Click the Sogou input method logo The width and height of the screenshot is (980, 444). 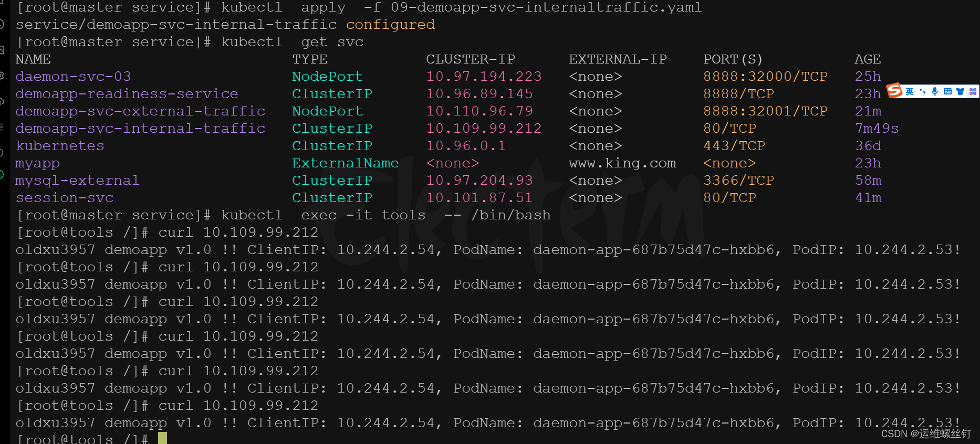[894, 91]
